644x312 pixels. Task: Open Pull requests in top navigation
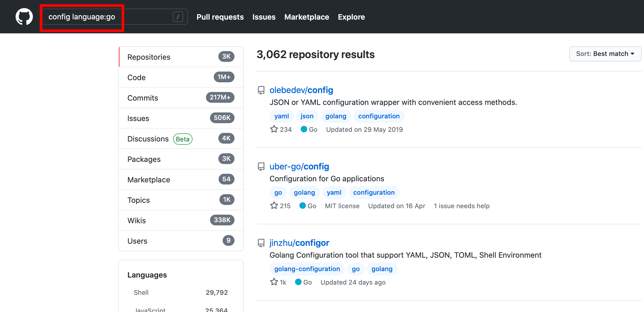(x=220, y=17)
